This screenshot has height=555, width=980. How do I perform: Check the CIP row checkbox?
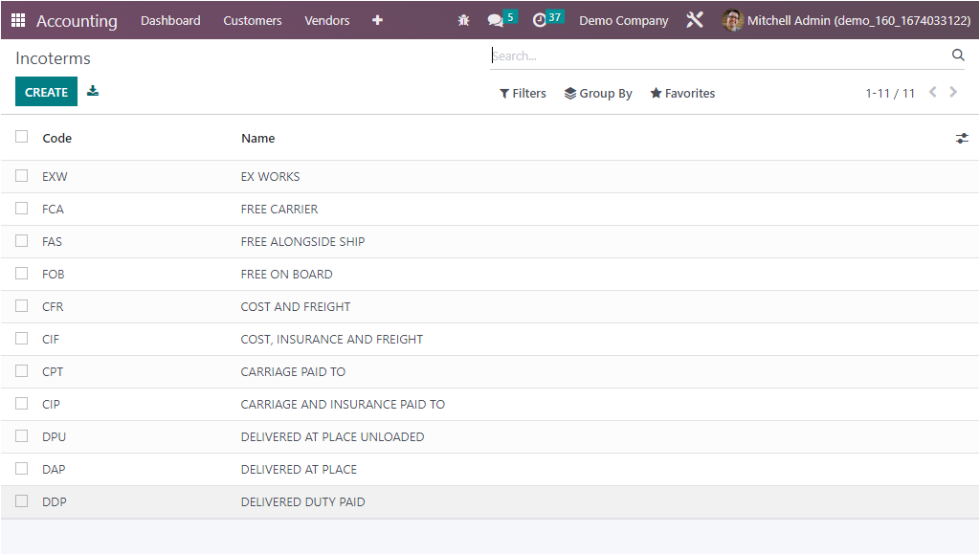coord(22,403)
